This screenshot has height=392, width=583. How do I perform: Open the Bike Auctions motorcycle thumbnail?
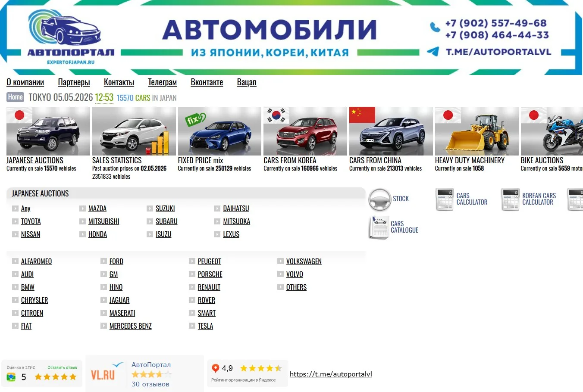(552, 131)
